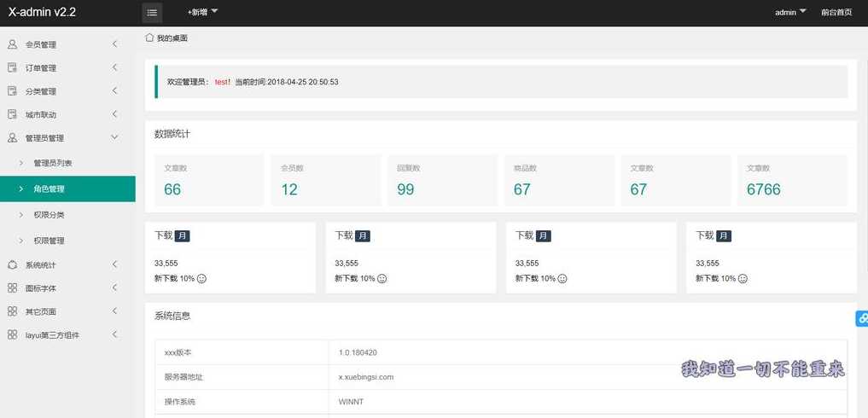Screen dimensions: 868x418
Task: Open 管理员列表 submenu entry
Action: click(x=67, y=163)
